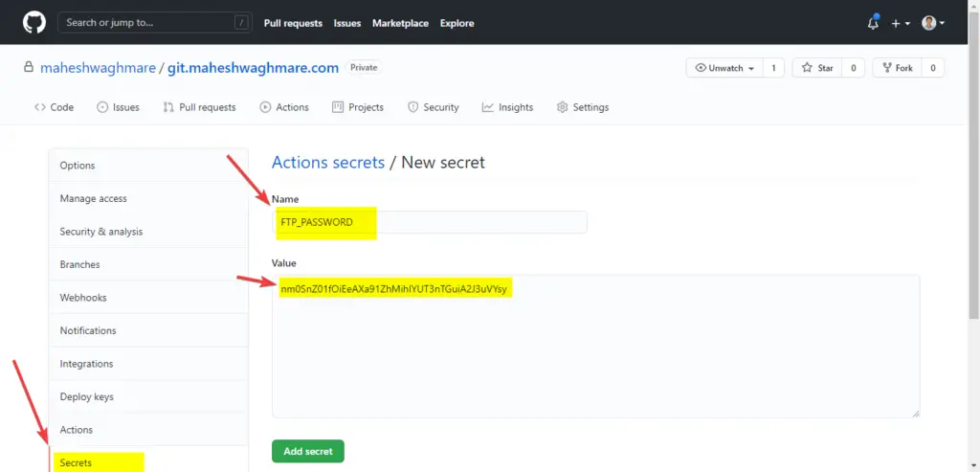Star this repository
Screen dimensions: 980x472
point(817,68)
